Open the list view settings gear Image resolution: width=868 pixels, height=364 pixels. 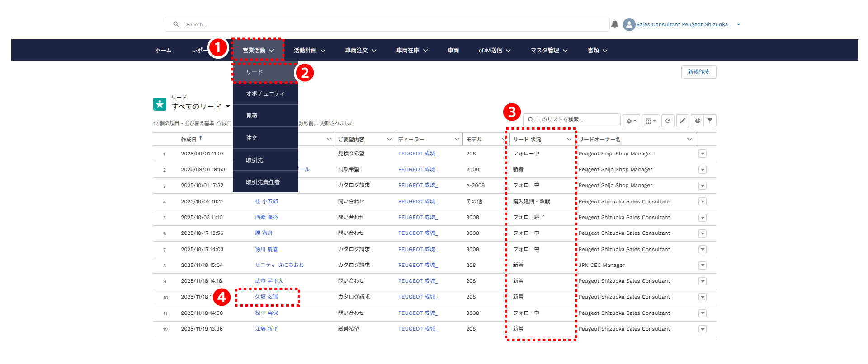pos(631,121)
